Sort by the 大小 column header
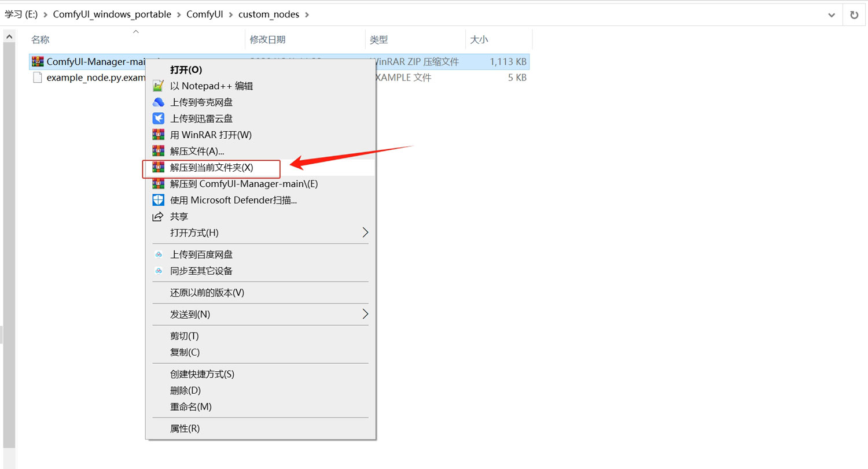The image size is (868, 469). click(x=479, y=40)
